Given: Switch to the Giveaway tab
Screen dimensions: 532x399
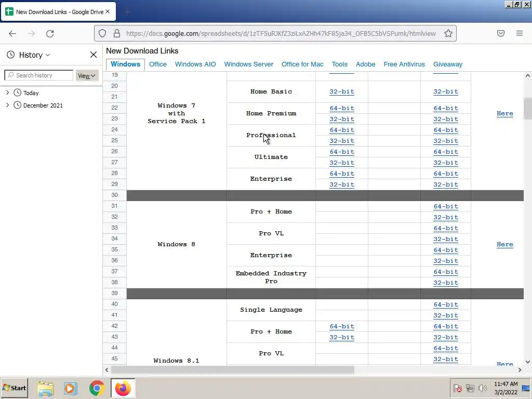Looking at the screenshot, I should (447, 64).
